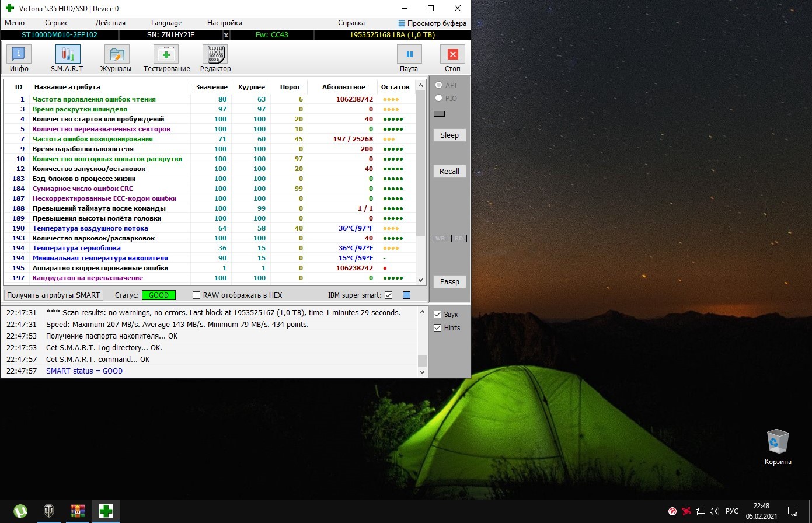The image size is (812, 523).
Task: Click the network tray icon
Action: point(701,511)
